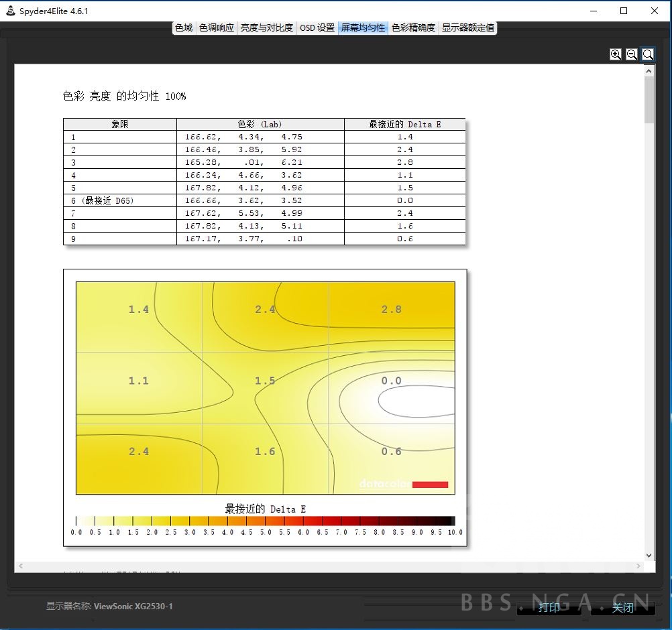
Task: Click the fit-to-view magnifier icon
Action: click(648, 54)
